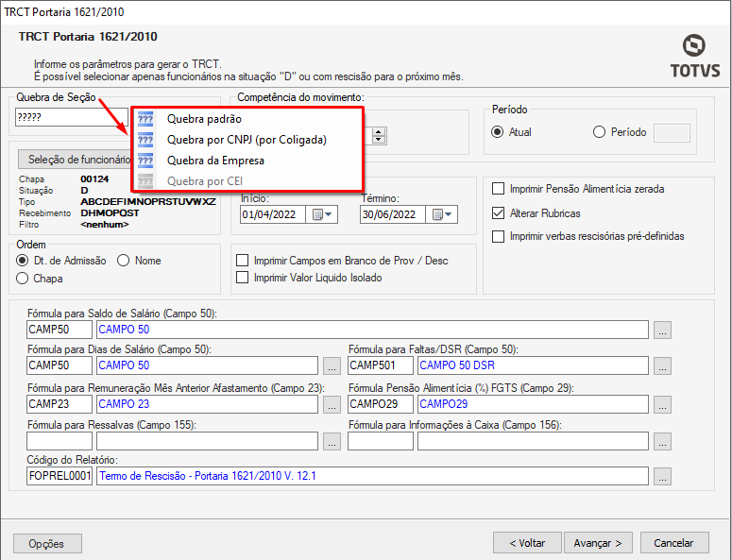Browse formula for Pensão Alimentícia FGTS
The height and width of the screenshot is (560, 732).
(x=662, y=404)
